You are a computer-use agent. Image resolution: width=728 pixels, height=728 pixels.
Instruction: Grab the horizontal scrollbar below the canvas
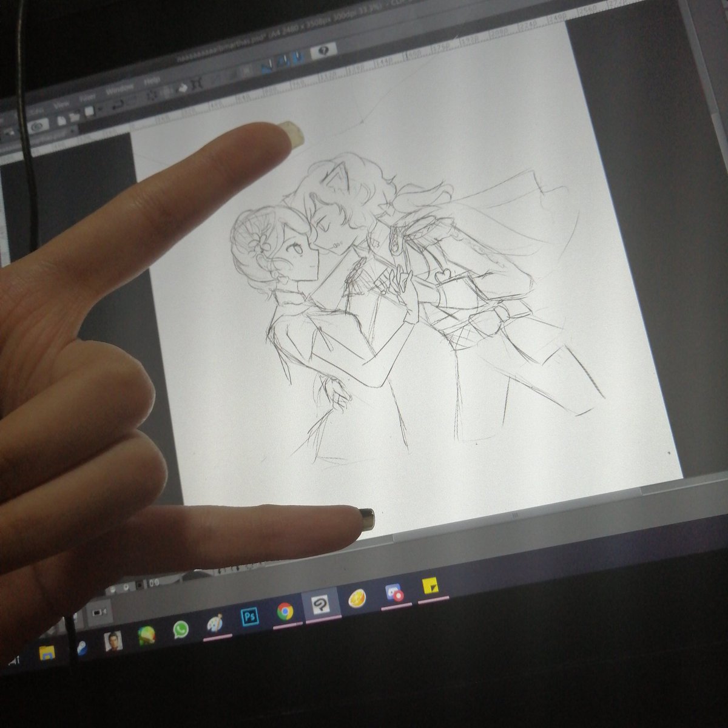click(514, 514)
